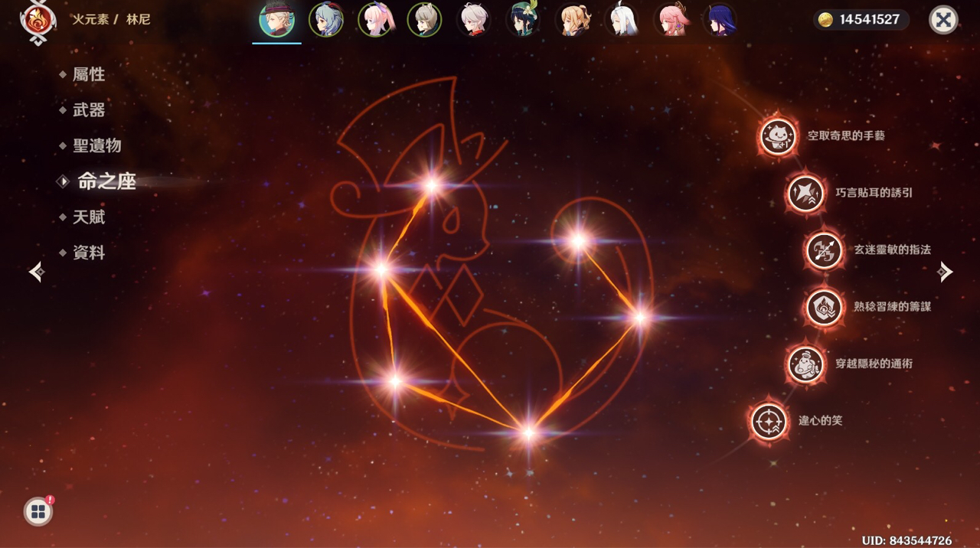Viewport: 980px width, 548px height.
Task: Select the silver-haired character in red outfit
Action: click(474, 20)
